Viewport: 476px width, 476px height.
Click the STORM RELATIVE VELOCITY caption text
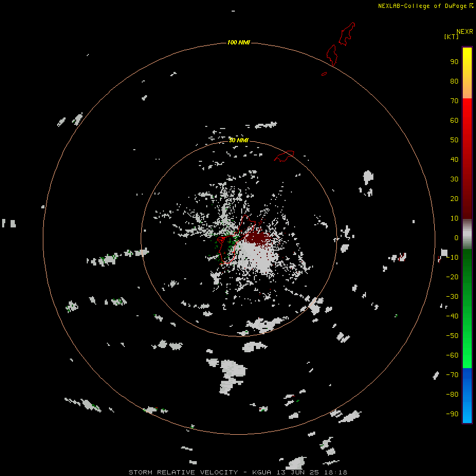click(x=183, y=472)
